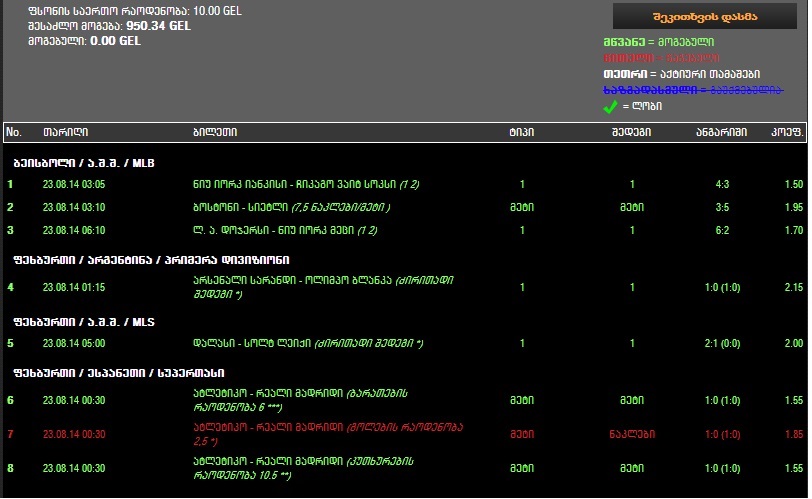Select the თარიღი column header
This screenshot has width=812, height=499.
pyautogui.click(x=65, y=133)
